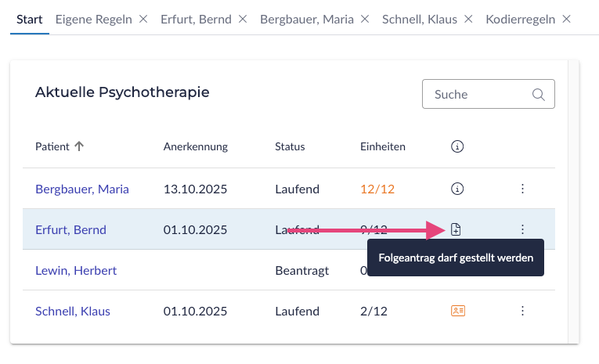Close the Schnell, Klaus tab
Viewport: 599px width, 364px height.
click(468, 19)
